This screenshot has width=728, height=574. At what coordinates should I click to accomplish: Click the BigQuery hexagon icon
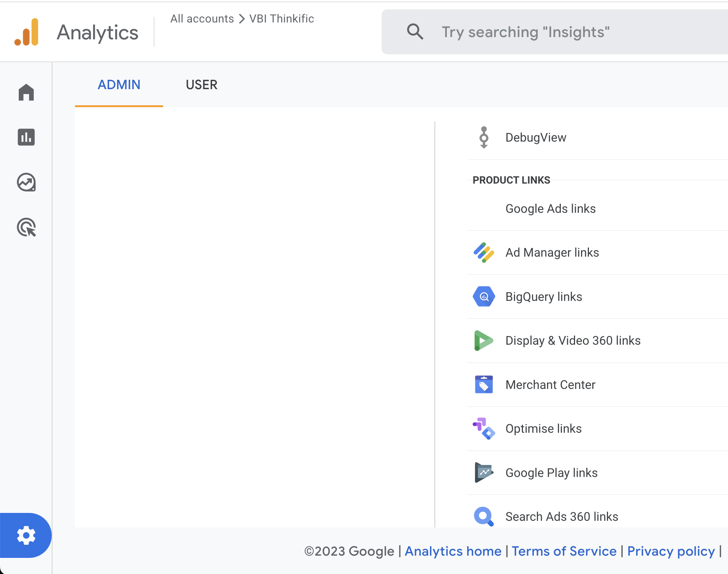coord(484,297)
